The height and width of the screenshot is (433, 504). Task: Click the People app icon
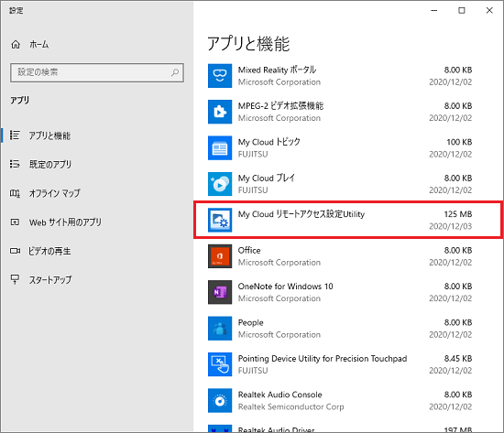click(220, 329)
